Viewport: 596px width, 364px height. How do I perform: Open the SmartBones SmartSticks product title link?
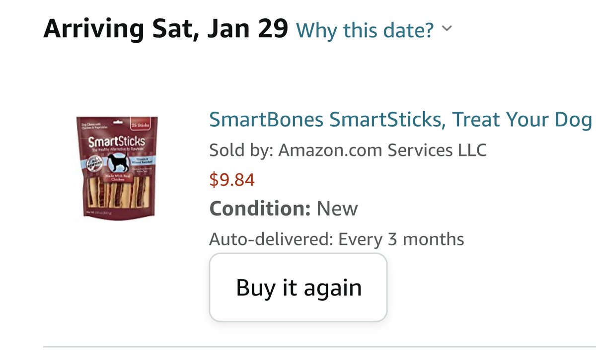400,120
